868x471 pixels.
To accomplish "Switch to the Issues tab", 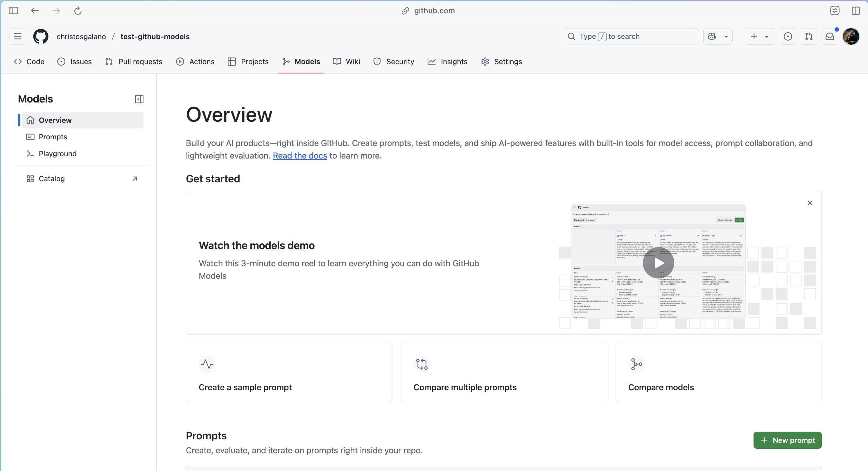I will [74, 62].
